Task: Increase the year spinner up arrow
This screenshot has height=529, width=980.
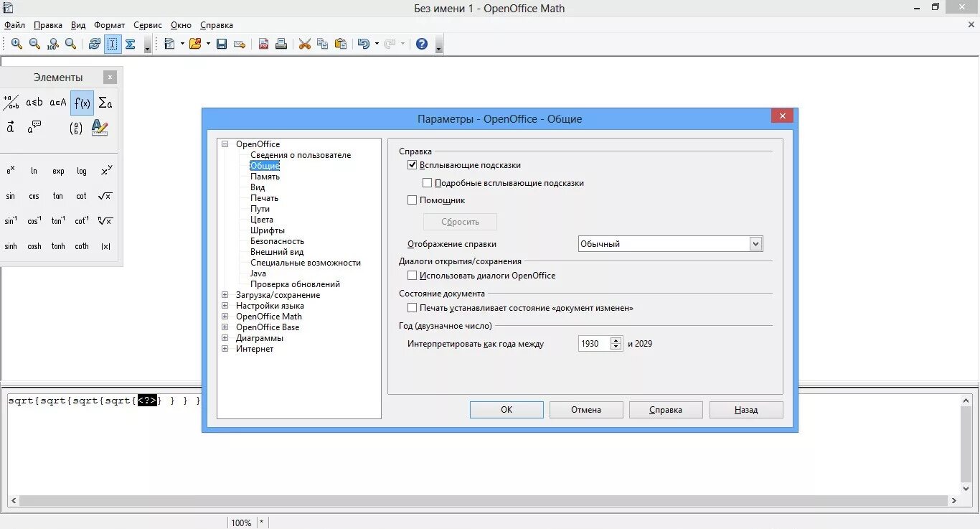Action: point(616,340)
